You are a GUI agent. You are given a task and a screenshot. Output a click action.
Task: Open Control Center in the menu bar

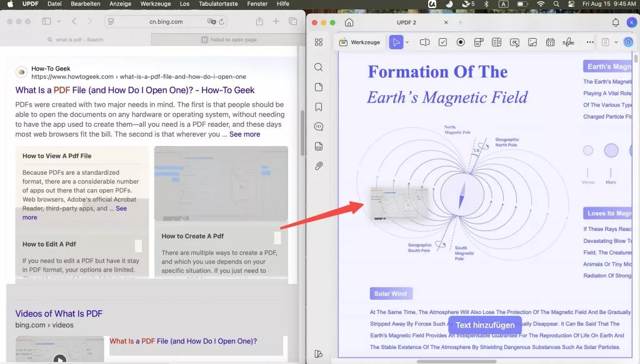click(x=571, y=4)
